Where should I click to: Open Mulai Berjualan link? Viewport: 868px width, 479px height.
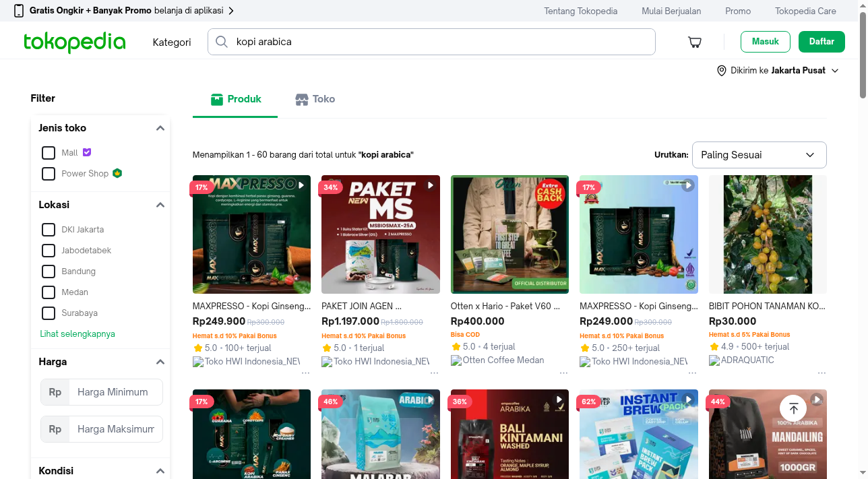[671, 11]
